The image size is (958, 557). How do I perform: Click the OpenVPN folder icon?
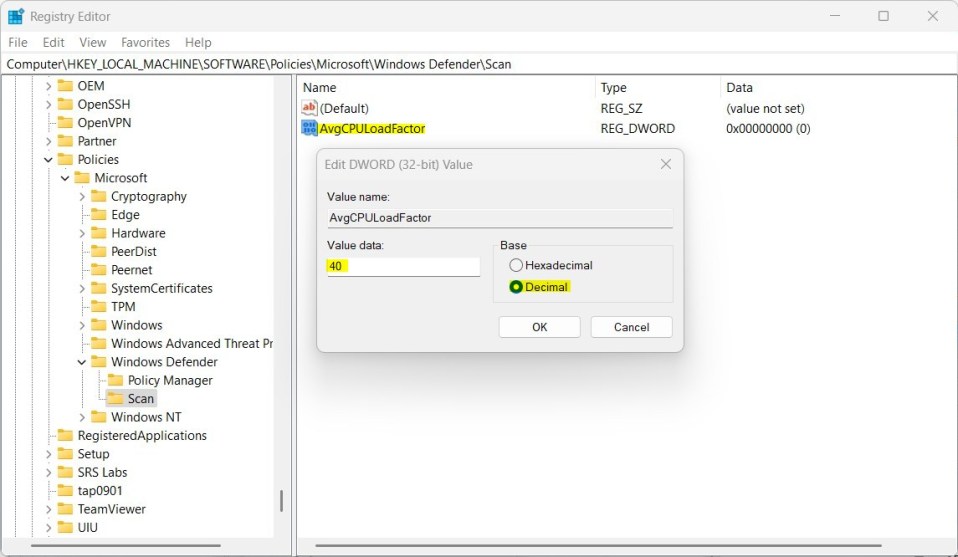(x=65, y=122)
